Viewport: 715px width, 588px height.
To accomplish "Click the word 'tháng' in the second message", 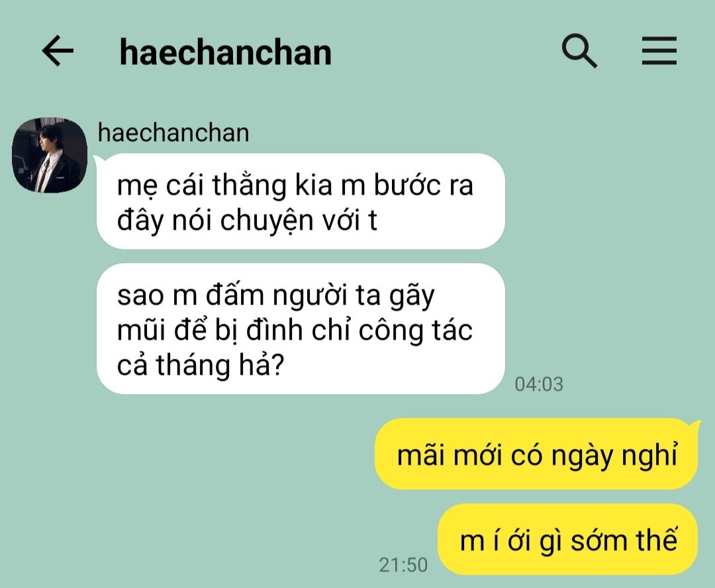I will [x=193, y=366].
